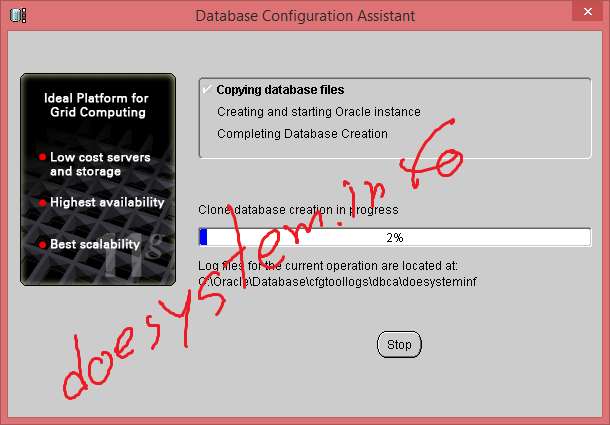610x425 pixels.
Task: Select Creating and starting Oracle instance step
Action: tap(319, 112)
